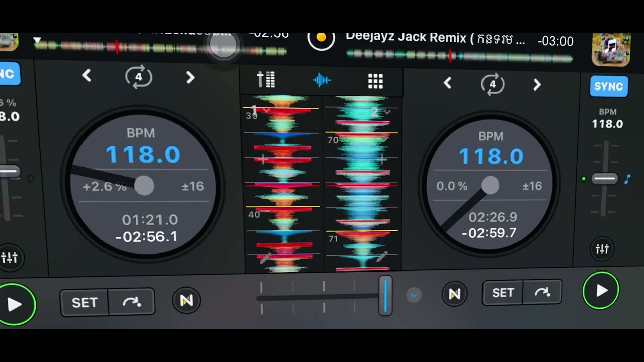Click right deck pitch 0.0 %
This screenshot has height=362, width=644.
tap(452, 186)
